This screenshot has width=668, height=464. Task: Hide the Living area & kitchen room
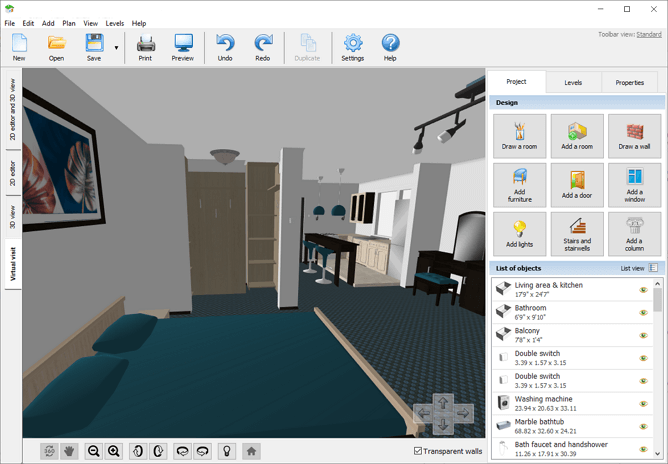pyautogui.click(x=643, y=290)
